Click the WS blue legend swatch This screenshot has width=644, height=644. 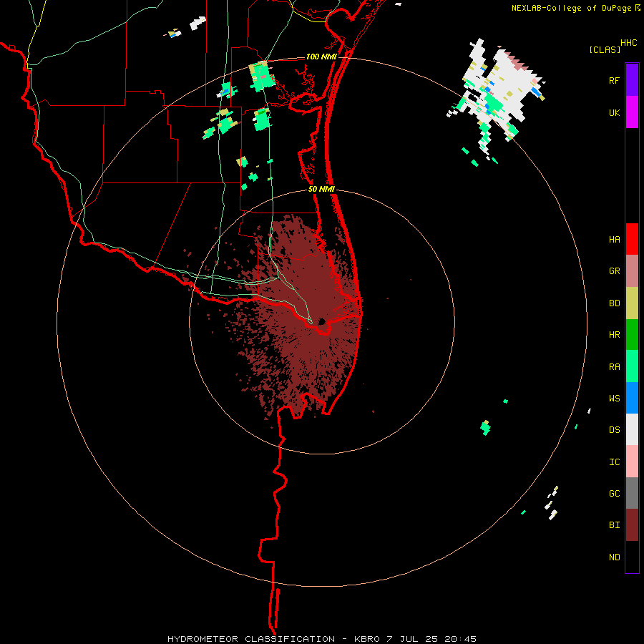coord(632,398)
